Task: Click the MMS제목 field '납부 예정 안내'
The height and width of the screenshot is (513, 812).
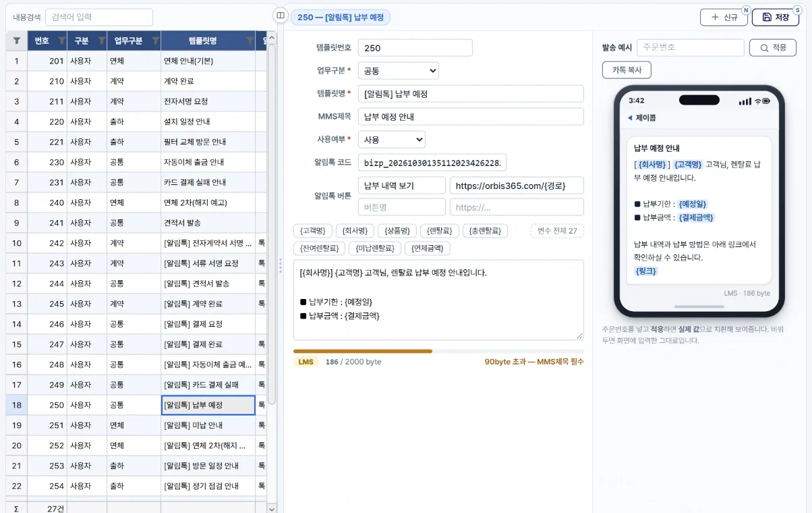Action: click(x=471, y=117)
